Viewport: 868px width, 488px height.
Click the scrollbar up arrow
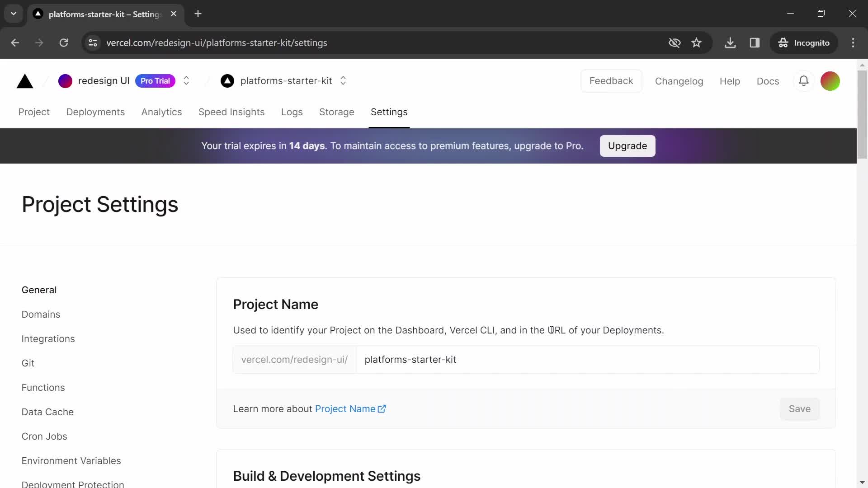point(862,66)
